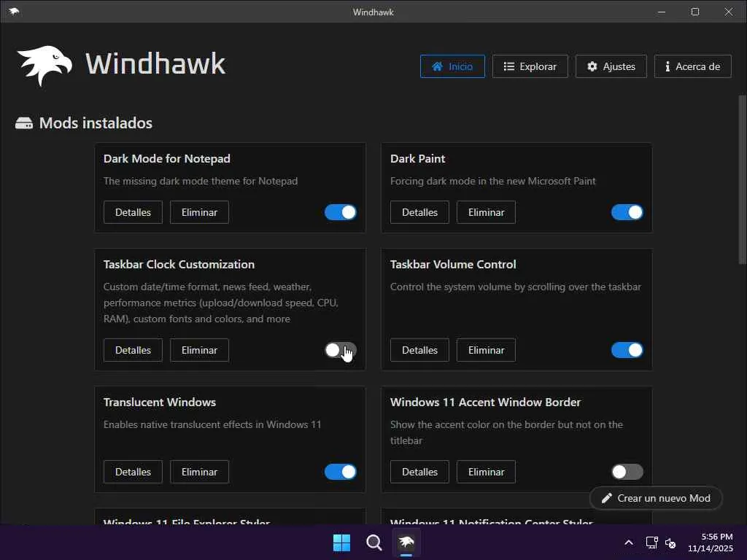Click the Windhawk icon in the title bar
The height and width of the screenshot is (560, 747).
click(15, 12)
